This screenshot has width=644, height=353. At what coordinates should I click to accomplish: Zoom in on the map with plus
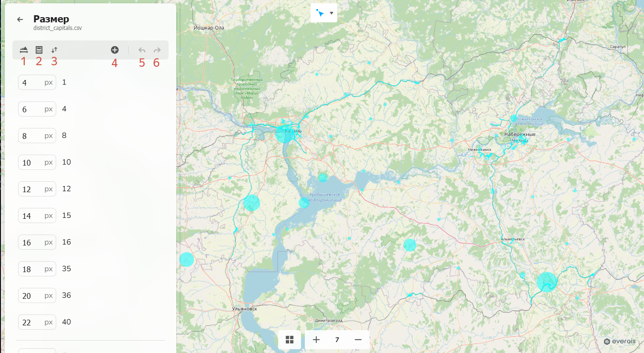pyautogui.click(x=316, y=340)
